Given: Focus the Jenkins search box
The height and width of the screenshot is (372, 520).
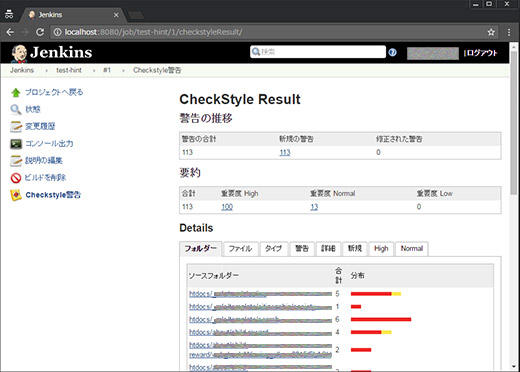Looking at the screenshot, I should [318, 52].
